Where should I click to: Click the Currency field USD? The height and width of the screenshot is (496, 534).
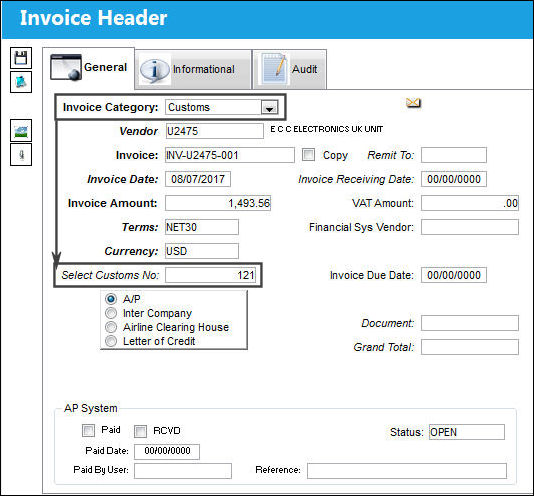(202, 251)
